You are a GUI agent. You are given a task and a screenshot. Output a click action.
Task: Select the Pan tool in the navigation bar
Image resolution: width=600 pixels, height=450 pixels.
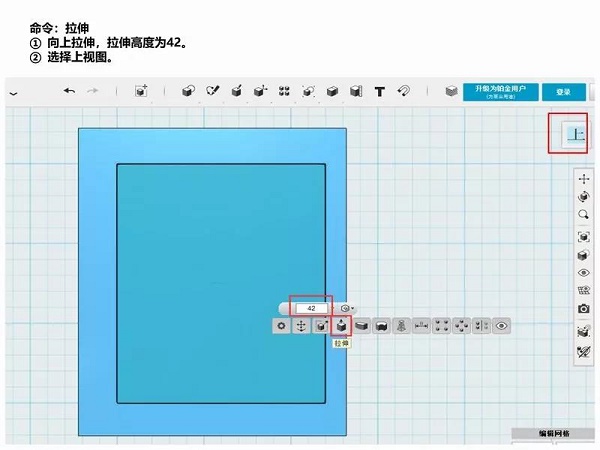point(584,178)
